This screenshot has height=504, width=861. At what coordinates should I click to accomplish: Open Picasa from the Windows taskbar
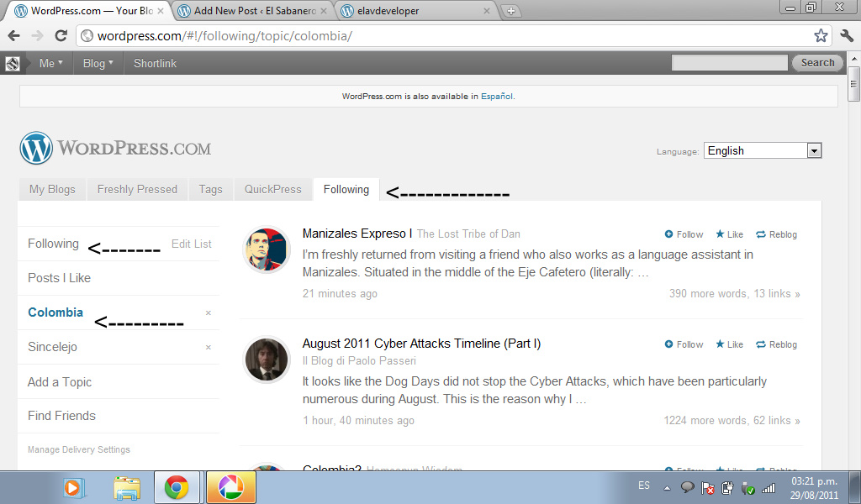230,487
